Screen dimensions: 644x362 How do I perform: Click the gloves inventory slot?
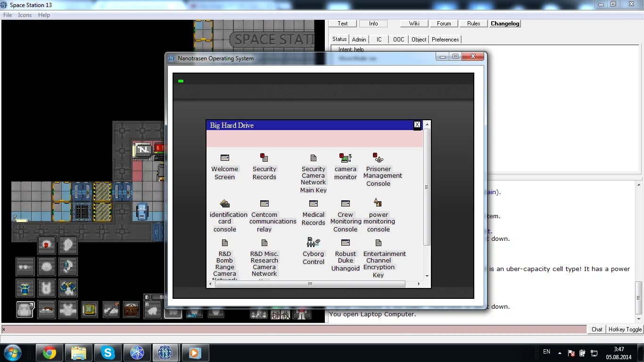point(68,288)
